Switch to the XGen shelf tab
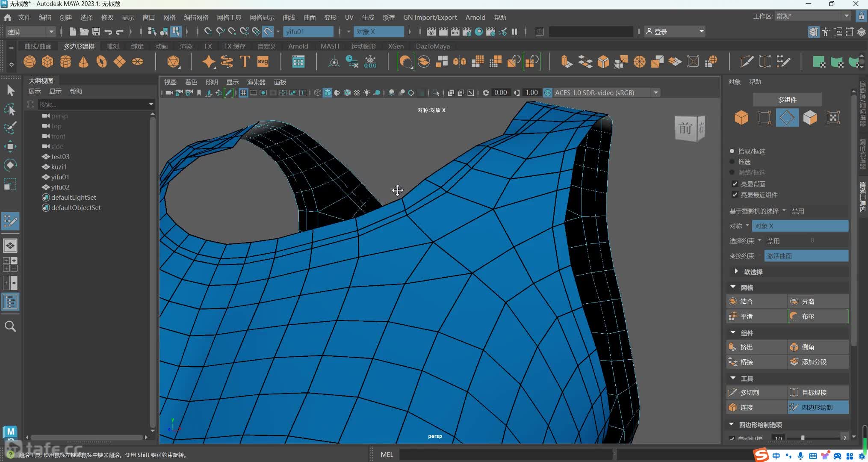 tap(396, 46)
